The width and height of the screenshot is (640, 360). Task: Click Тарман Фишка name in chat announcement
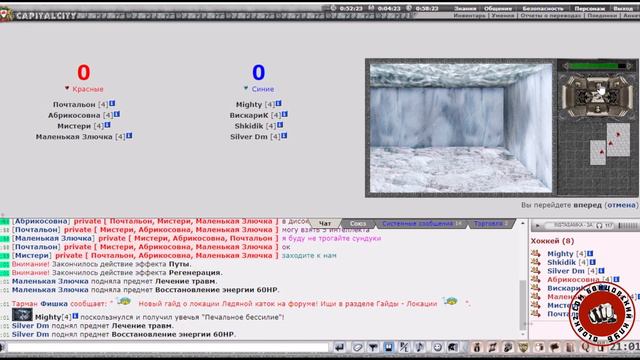[40, 304]
